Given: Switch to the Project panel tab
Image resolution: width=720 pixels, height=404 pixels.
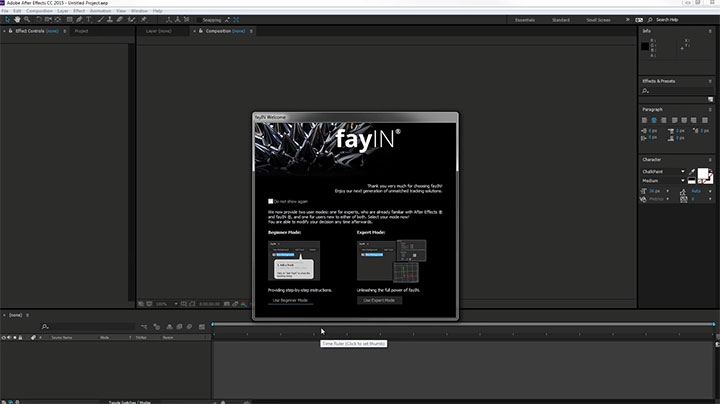Looking at the screenshot, I should click(81, 31).
